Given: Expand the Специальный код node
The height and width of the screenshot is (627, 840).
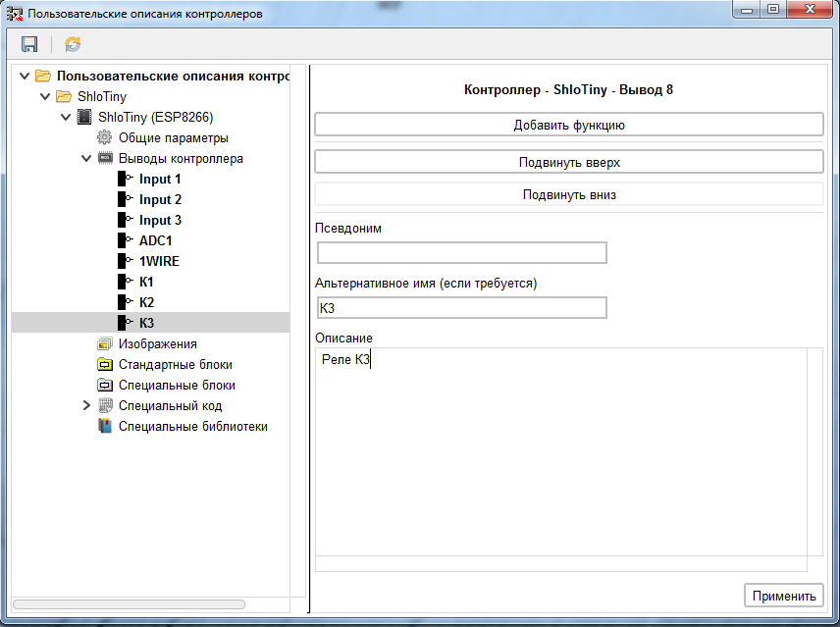Looking at the screenshot, I should tap(86, 406).
